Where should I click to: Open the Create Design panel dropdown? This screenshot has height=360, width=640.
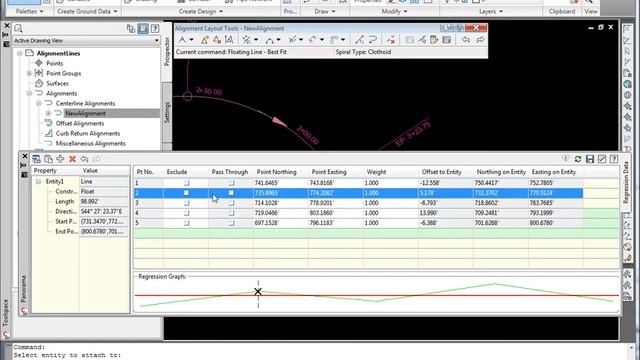200,11
